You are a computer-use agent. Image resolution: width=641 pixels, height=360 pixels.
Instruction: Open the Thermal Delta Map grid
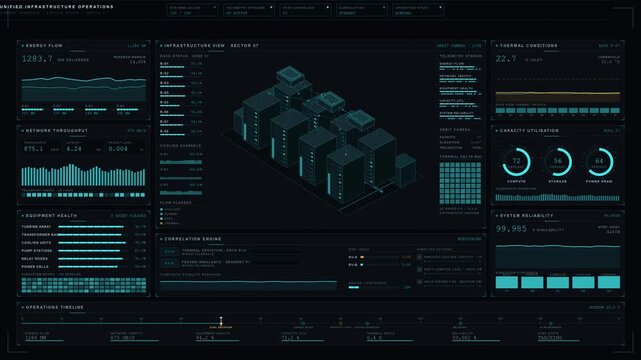(460, 183)
